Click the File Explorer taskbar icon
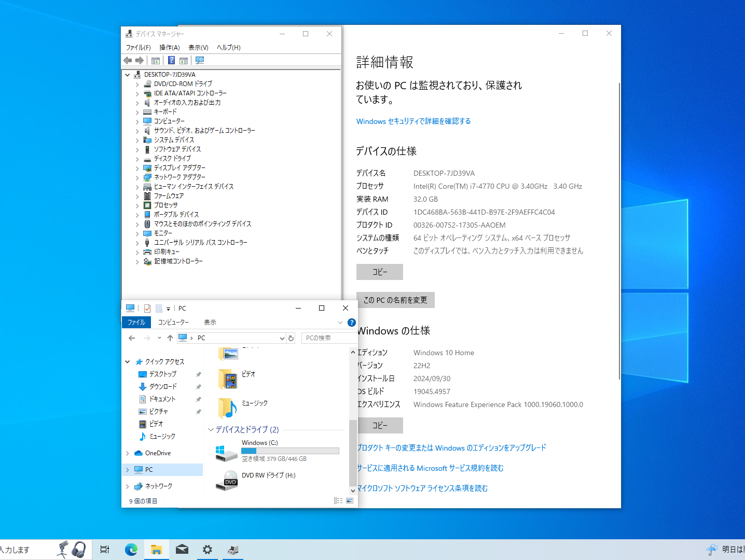This screenshot has width=745, height=560. (156, 550)
